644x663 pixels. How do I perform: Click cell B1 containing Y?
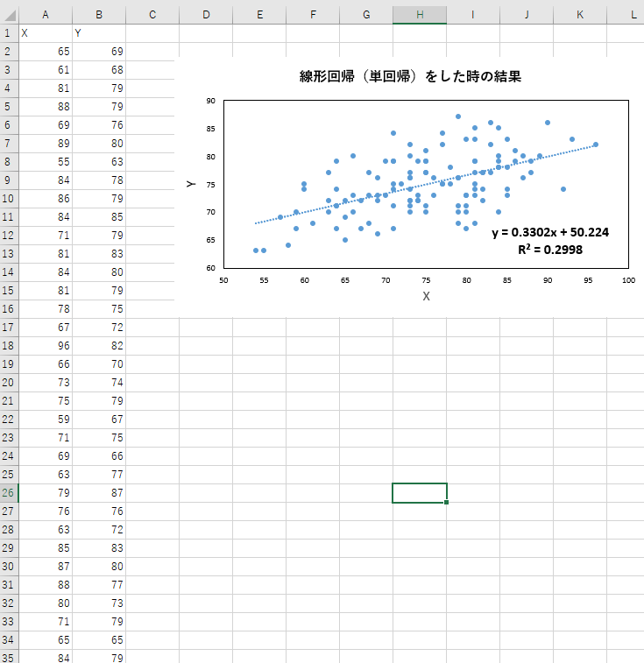coord(99,33)
